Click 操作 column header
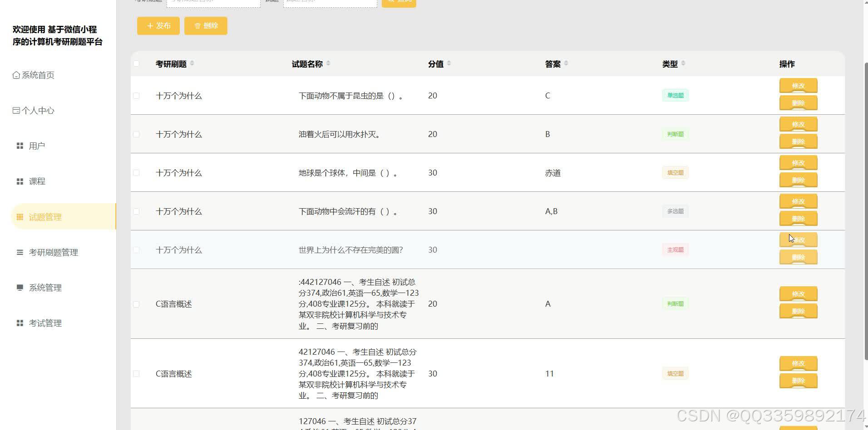 point(787,64)
